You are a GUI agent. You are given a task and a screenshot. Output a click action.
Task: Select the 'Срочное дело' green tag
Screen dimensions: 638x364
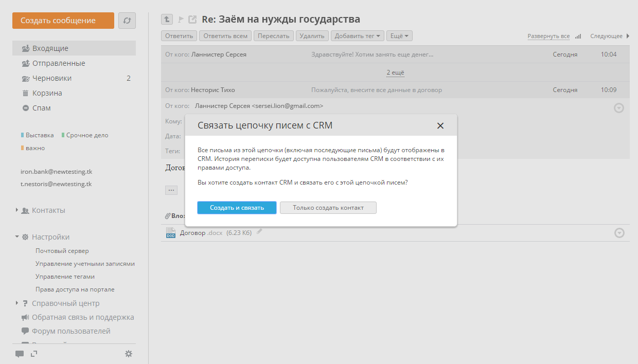[87, 135]
